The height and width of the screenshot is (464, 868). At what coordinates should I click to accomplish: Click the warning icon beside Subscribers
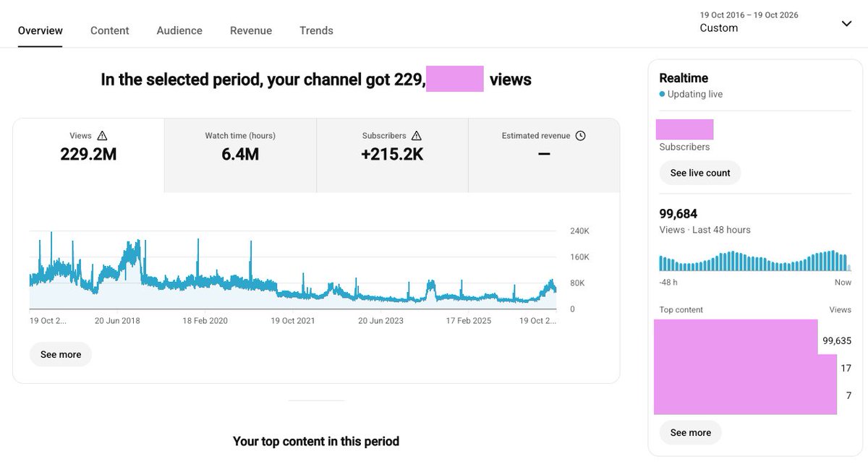(417, 136)
